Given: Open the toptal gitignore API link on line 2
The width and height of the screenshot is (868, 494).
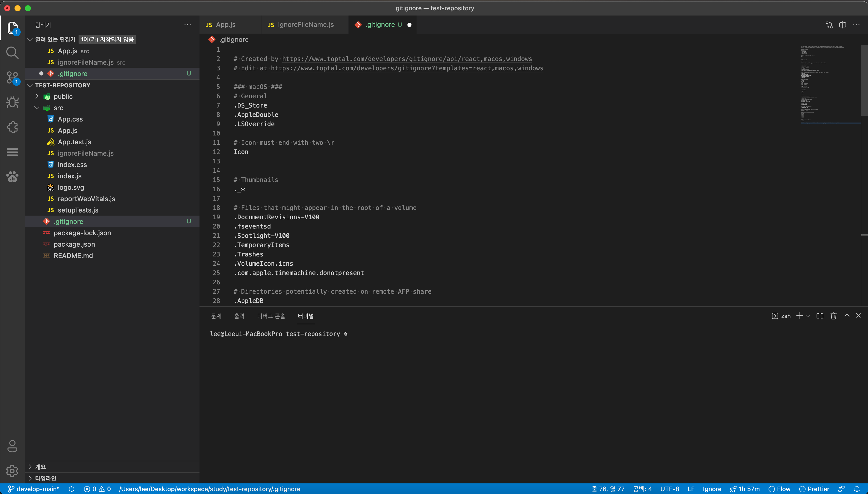Looking at the screenshot, I should tap(406, 59).
